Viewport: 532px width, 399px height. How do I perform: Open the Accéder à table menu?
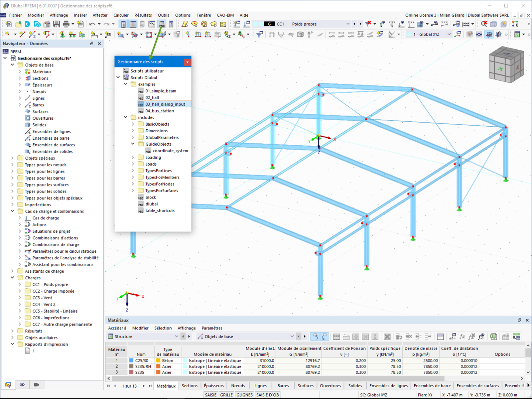tap(117, 328)
